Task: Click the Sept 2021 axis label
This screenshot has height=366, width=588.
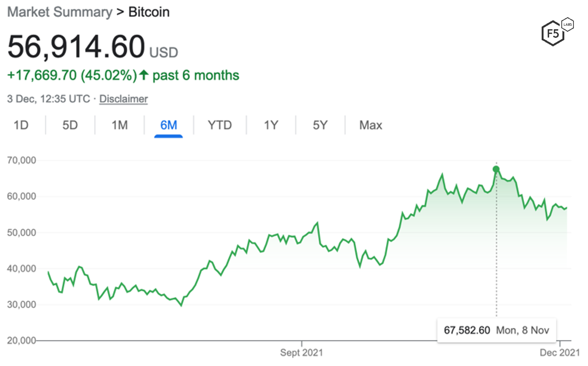Action: 301,352
